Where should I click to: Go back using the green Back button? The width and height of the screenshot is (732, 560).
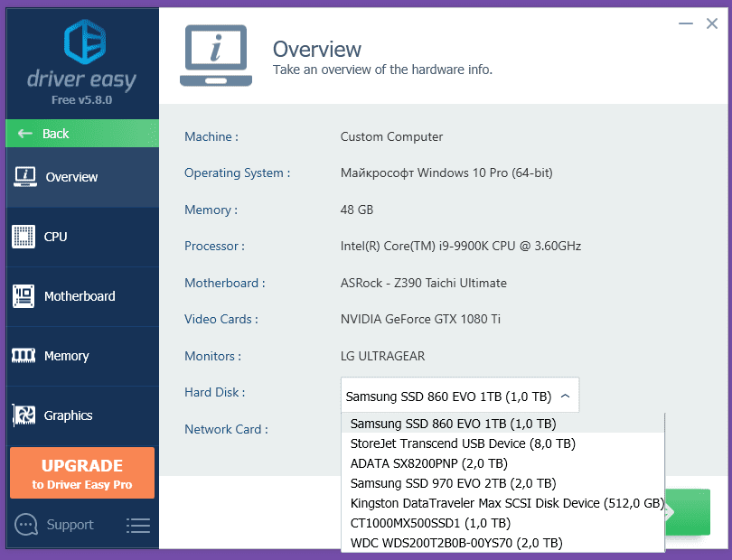pos(82,134)
